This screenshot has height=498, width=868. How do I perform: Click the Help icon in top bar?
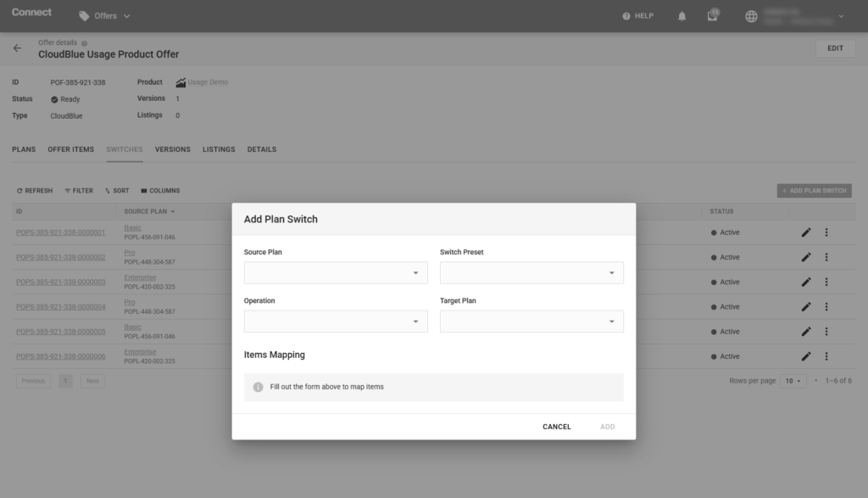click(626, 16)
